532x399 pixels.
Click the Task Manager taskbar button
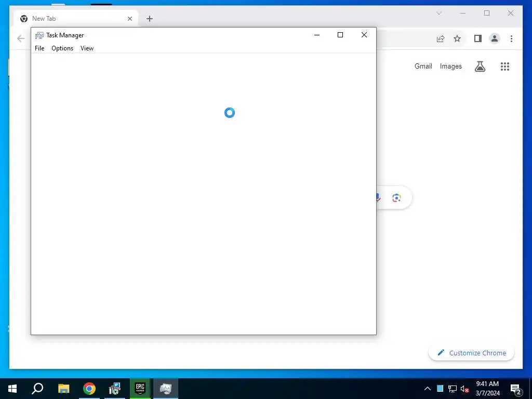166,389
